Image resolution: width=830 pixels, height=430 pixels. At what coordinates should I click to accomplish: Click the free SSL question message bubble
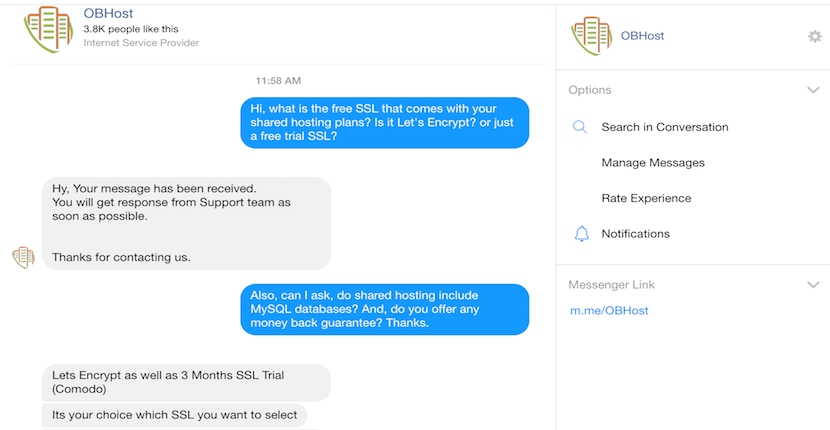[x=385, y=122]
